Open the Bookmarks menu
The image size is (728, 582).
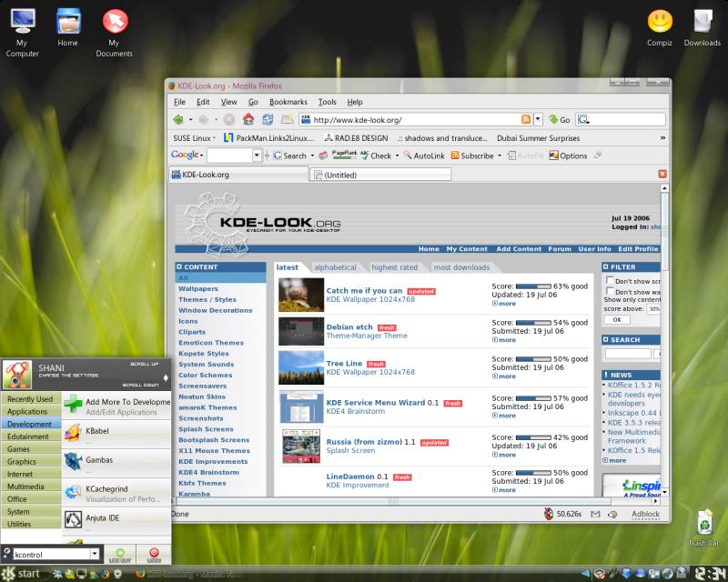[x=288, y=102]
